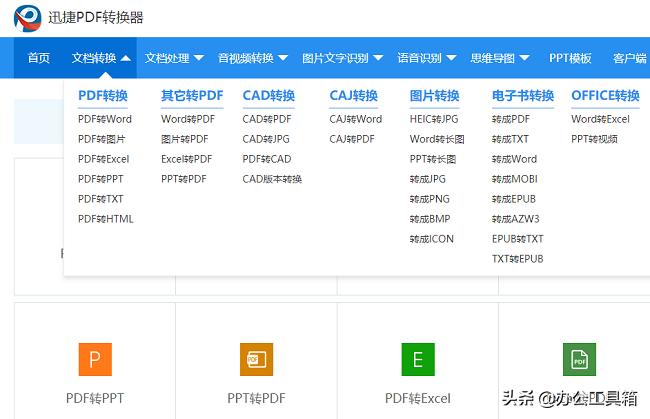Select PDF转CAD option
Viewport: 650px width, 419px height.
point(267,159)
